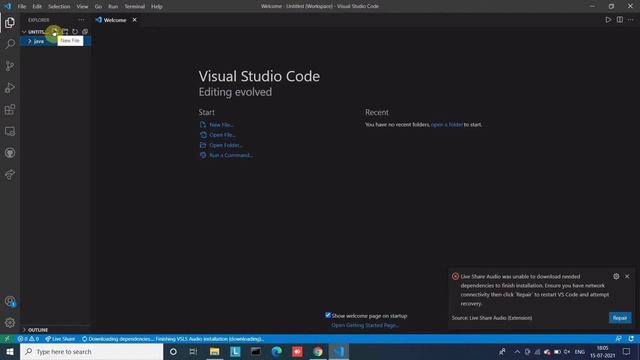
Task: Click the New File... link under Start
Action: (221, 124)
